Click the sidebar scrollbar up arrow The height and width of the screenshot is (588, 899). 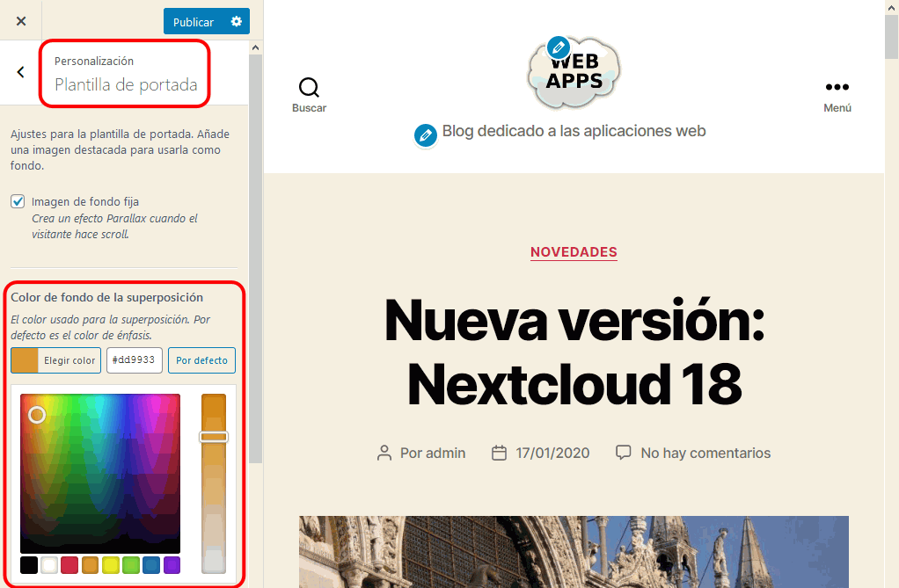(256, 47)
